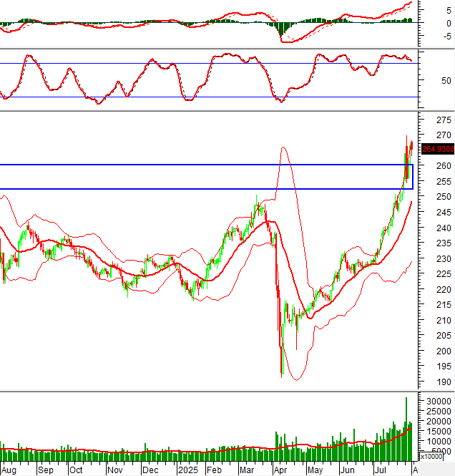The height and width of the screenshot is (476, 455).
Task: Select the 2025 year label on time axis
Action: [x=188, y=470]
